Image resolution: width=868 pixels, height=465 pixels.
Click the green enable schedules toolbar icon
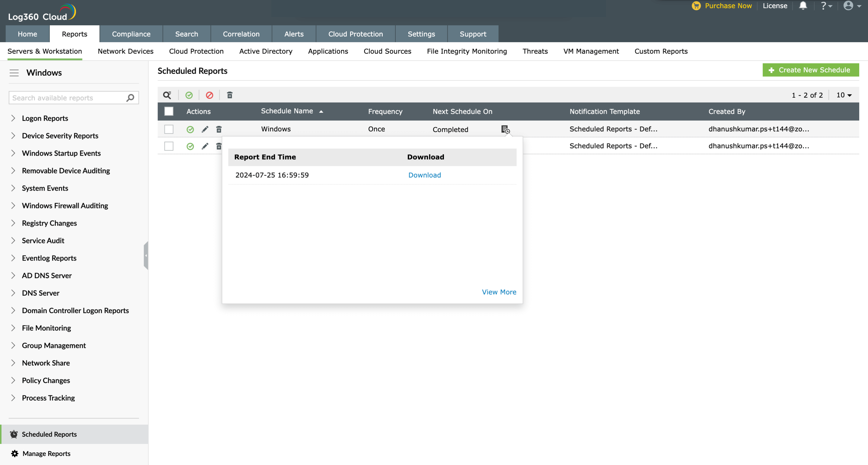(189, 95)
